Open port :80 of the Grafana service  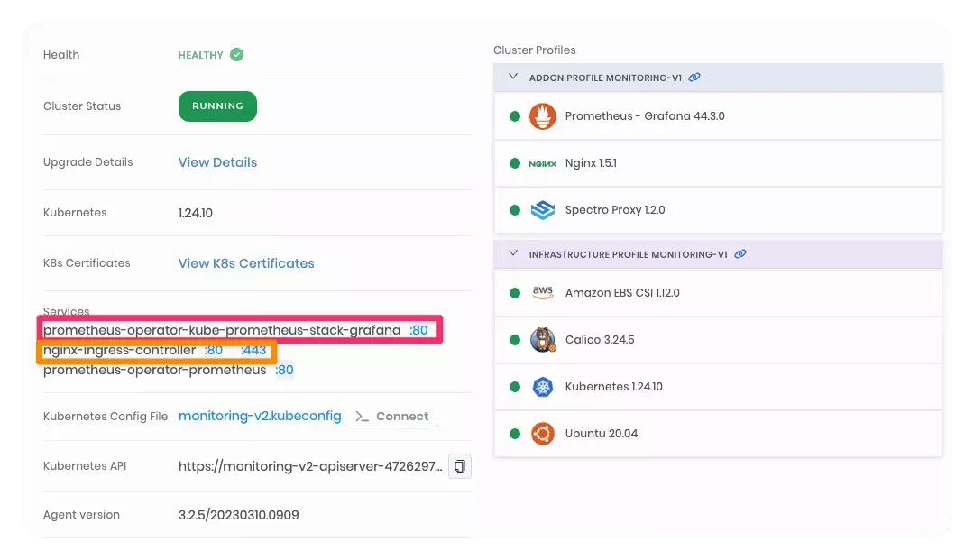418,330
